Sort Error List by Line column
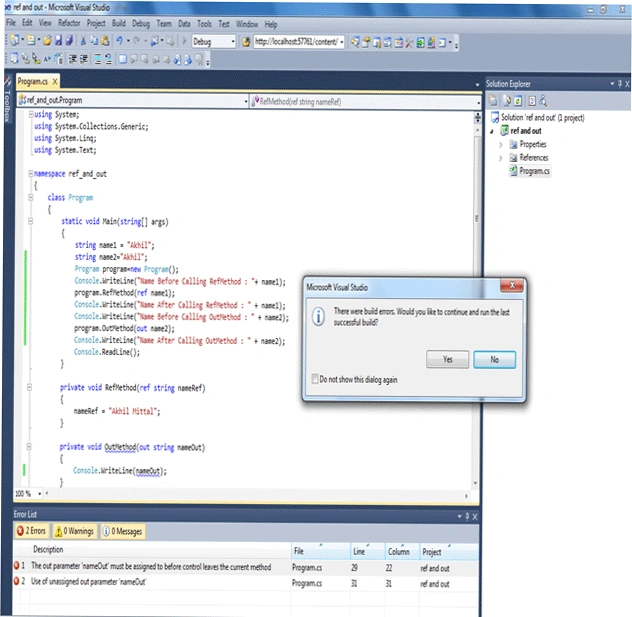 coord(367,551)
